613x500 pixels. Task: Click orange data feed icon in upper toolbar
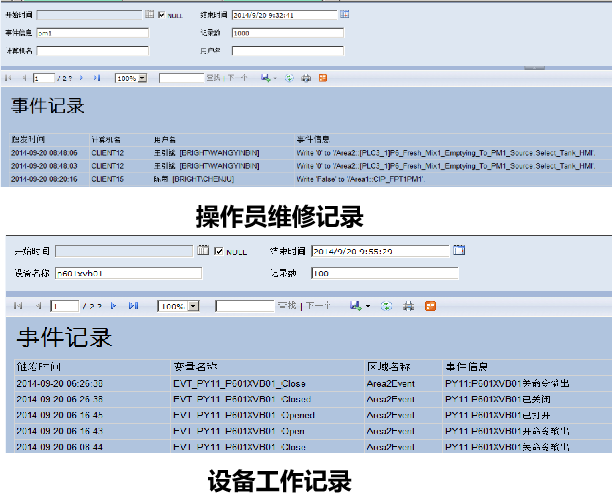coord(321,77)
